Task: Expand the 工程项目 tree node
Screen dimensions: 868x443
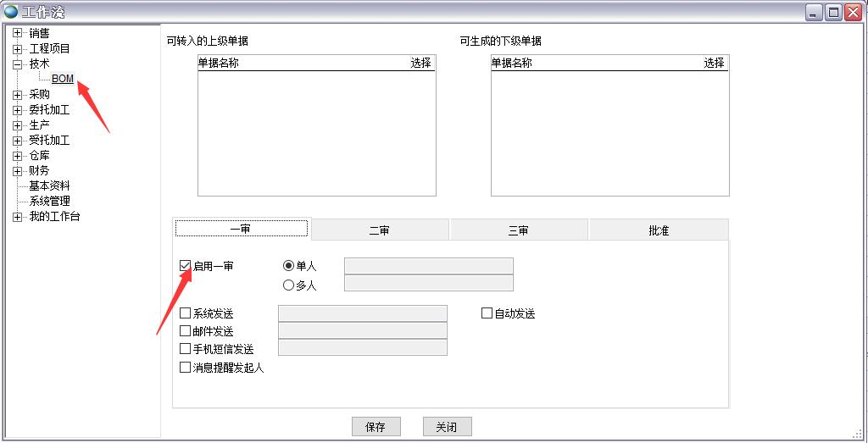Action: [17, 48]
